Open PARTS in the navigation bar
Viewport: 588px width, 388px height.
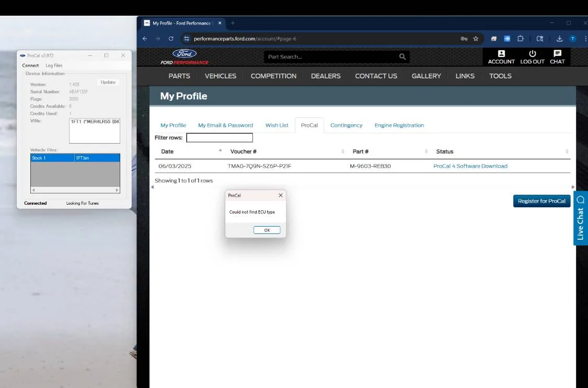(179, 76)
